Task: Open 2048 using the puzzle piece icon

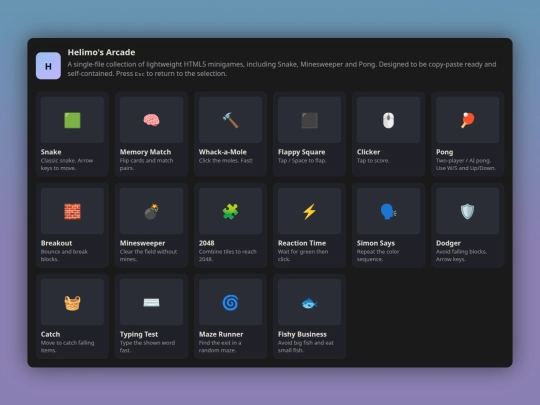Action: (x=230, y=211)
